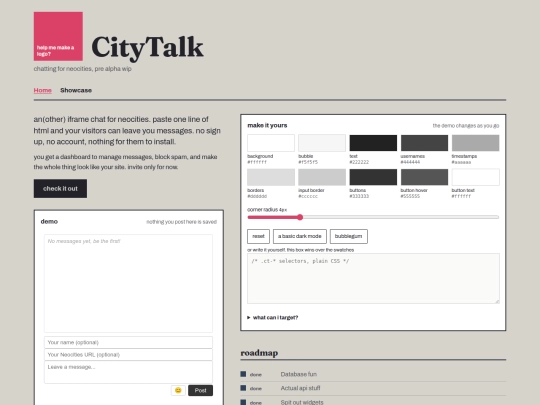
Task: Click the 'demo' panel heading
Action: coord(49,221)
